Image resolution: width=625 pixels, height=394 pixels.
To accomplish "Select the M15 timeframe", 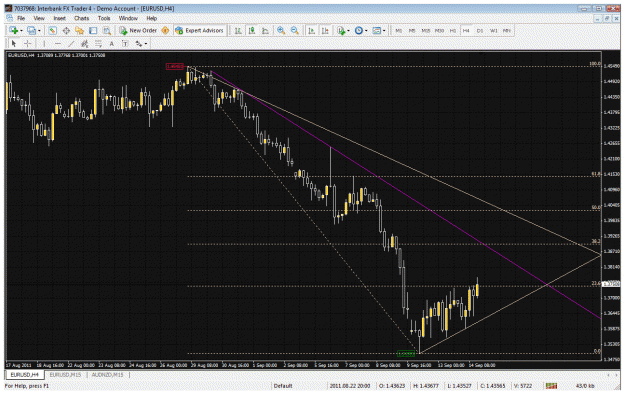I will 425,30.
